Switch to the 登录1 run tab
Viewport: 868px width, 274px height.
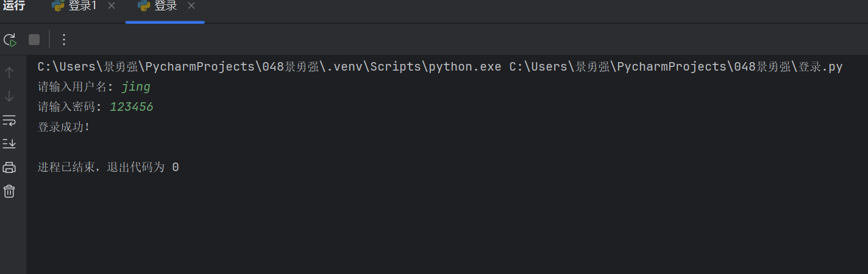pyautogui.click(x=82, y=6)
